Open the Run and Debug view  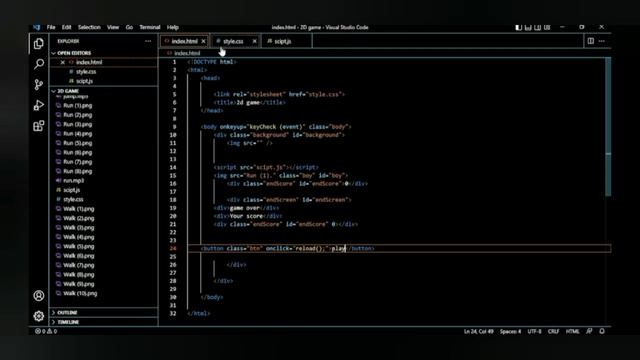point(39,105)
